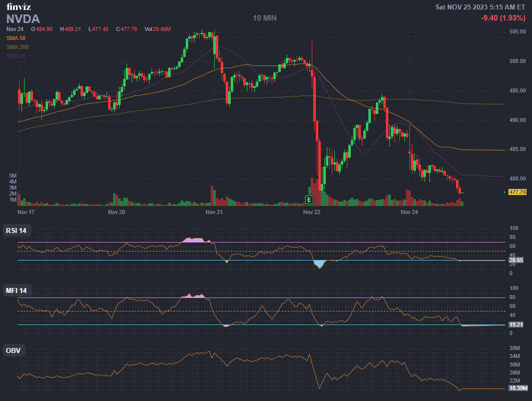This screenshot has width=532, height=401.
Task: Click the NVDA ticker symbol
Action: pyautogui.click(x=23, y=19)
